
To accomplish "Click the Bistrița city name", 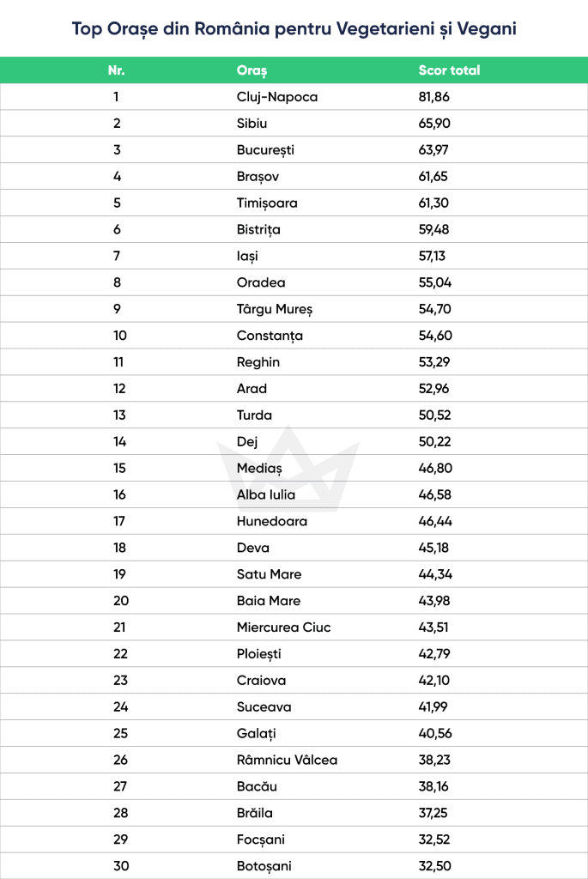I will click(x=258, y=230).
